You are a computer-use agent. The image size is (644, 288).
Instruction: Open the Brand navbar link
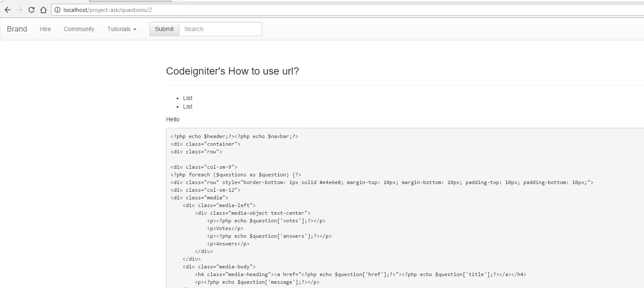point(17,29)
